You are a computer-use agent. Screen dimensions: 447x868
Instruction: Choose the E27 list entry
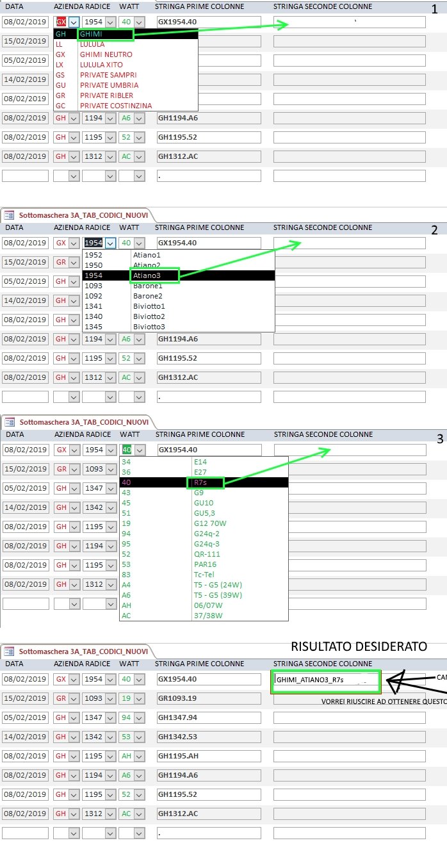tap(200, 472)
